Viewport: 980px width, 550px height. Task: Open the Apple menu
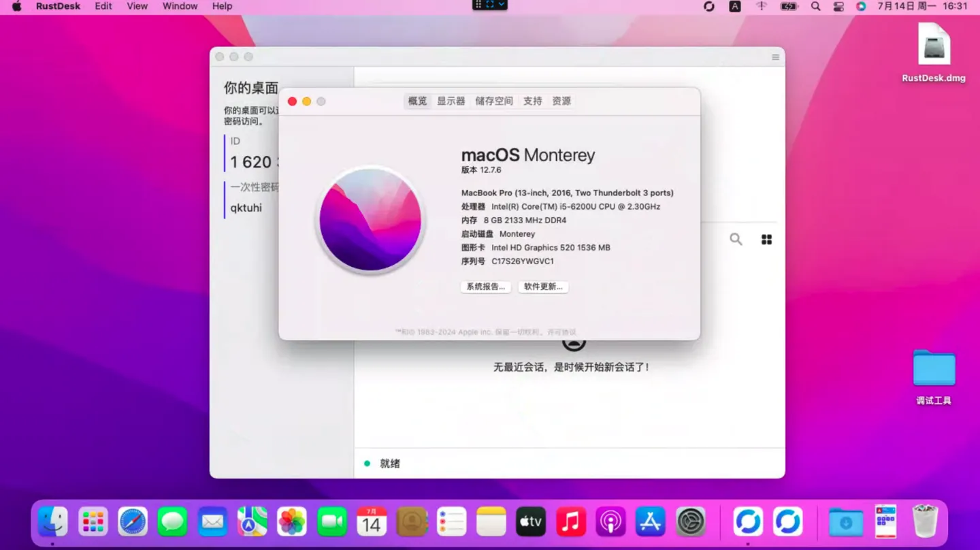click(x=16, y=6)
